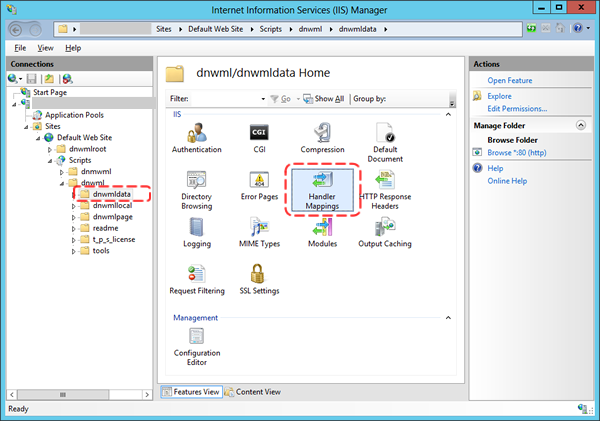The height and width of the screenshot is (421, 600).
Task: Click the Explore action link
Action: [x=499, y=96]
